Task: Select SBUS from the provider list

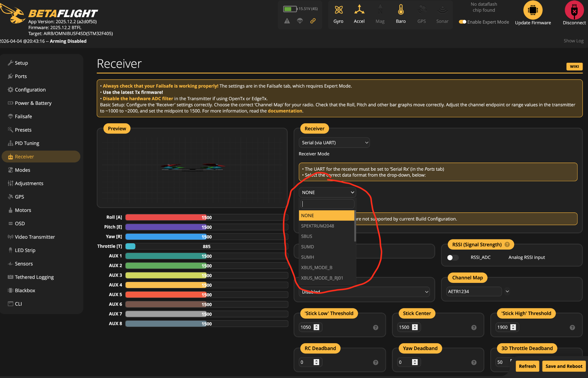Action: [327, 236]
